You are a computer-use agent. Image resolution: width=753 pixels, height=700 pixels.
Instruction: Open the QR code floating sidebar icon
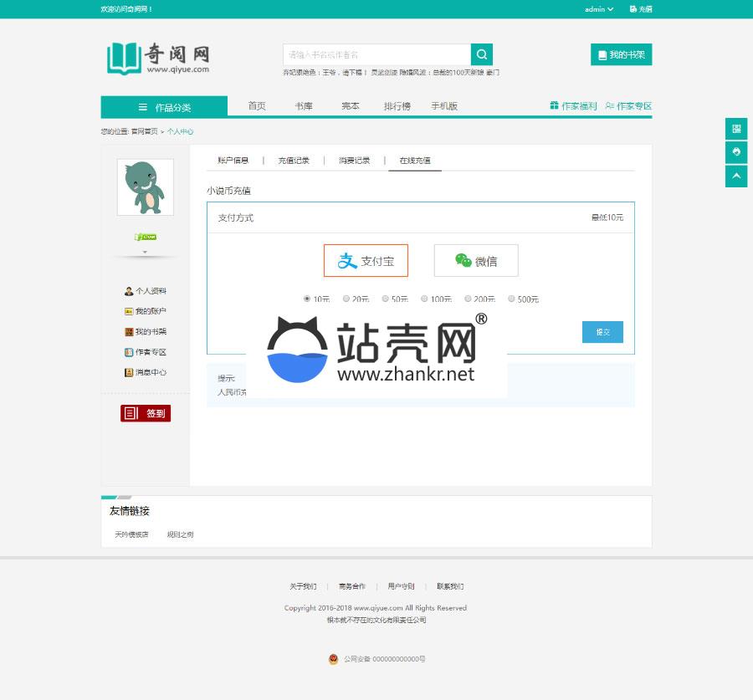735,129
